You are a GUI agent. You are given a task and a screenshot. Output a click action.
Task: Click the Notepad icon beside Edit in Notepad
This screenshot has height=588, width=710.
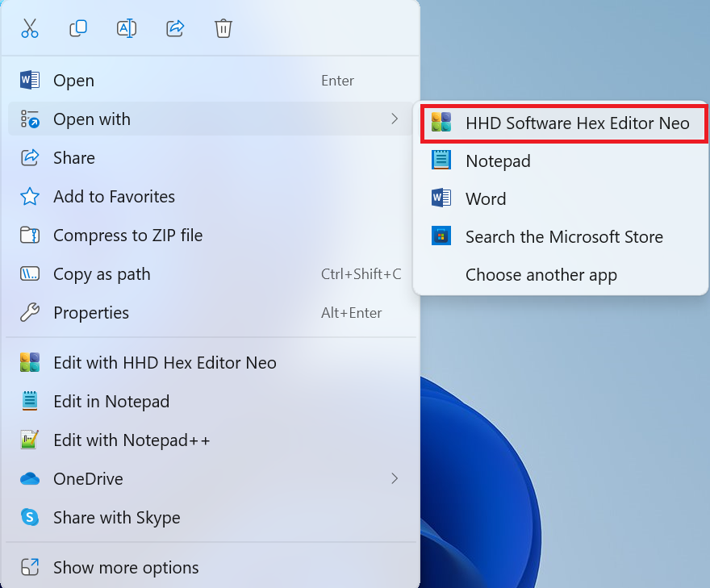[30, 401]
